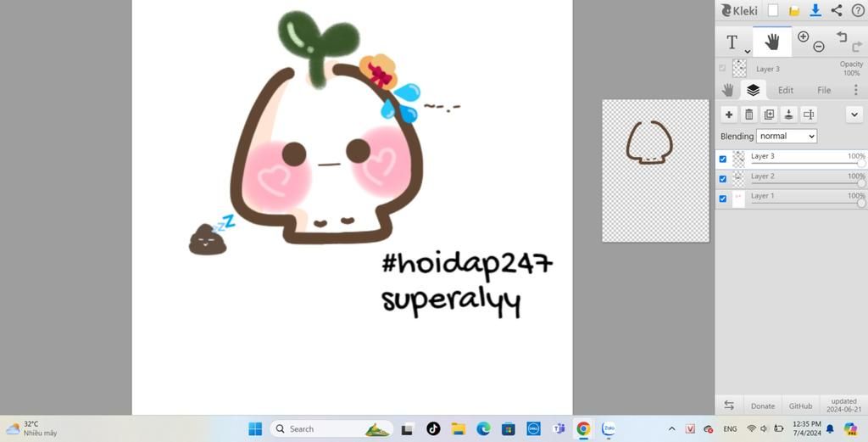Open an image with the folder icon
This screenshot has width=868, height=442.
click(794, 10)
